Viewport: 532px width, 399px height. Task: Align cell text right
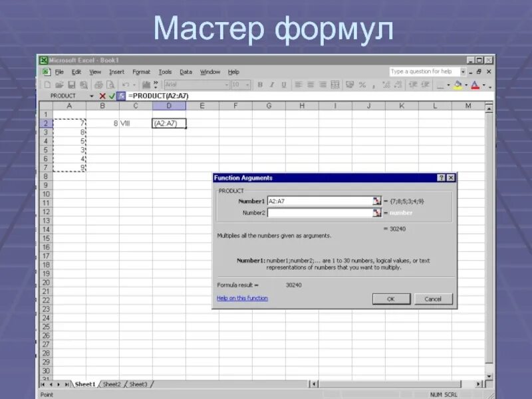coord(323,85)
